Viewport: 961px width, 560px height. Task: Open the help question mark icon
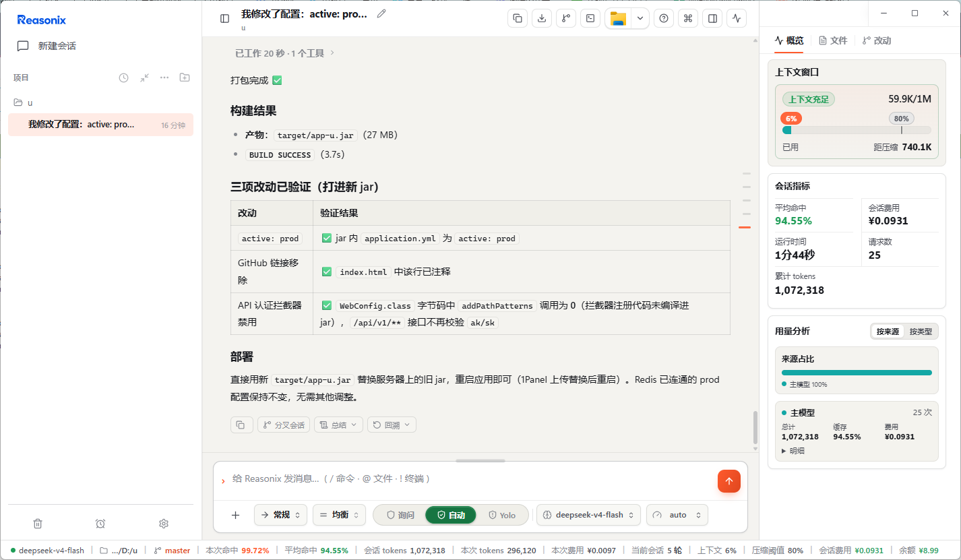click(664, 18)
